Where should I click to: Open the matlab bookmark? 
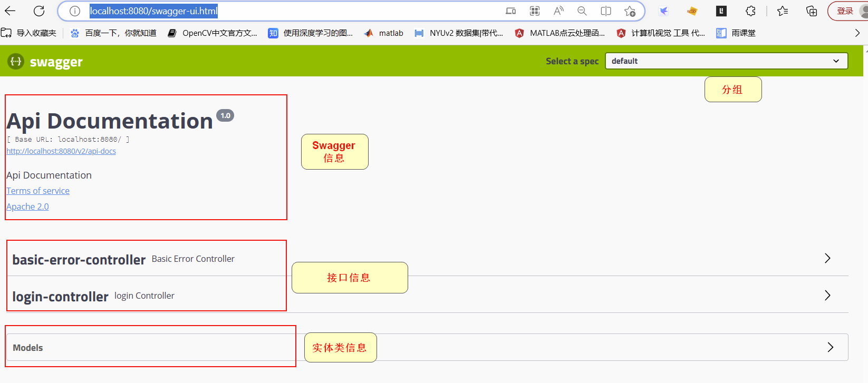(x=384, y=33)
